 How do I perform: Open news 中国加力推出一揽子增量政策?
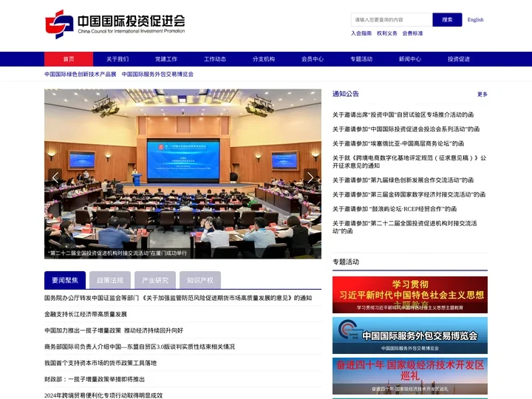[x=114, y=330]
